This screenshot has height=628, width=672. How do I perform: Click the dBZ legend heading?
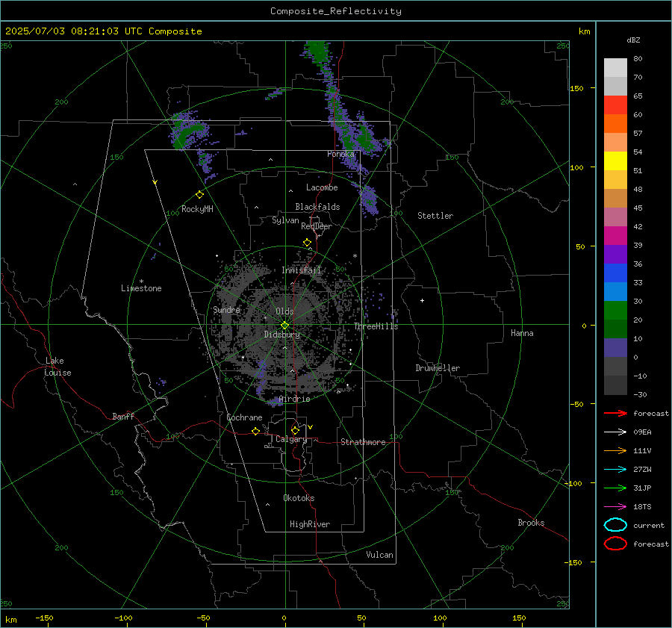[x=633, y=40]
